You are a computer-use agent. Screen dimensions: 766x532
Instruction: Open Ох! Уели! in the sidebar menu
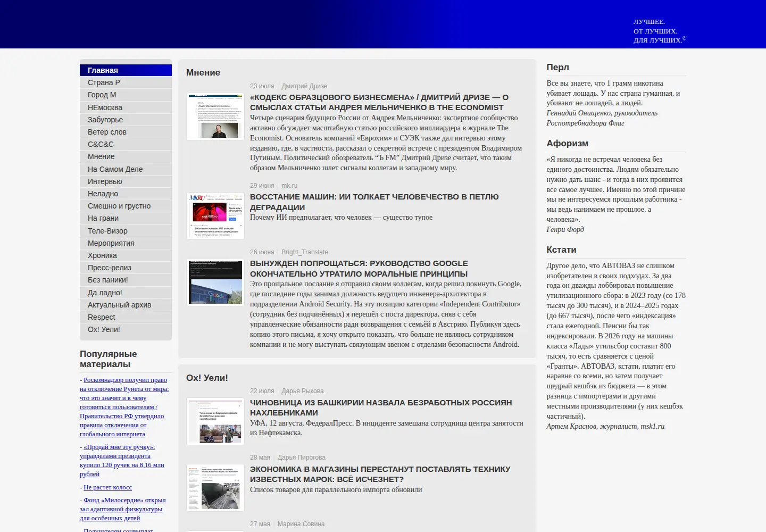click(126, 329)
